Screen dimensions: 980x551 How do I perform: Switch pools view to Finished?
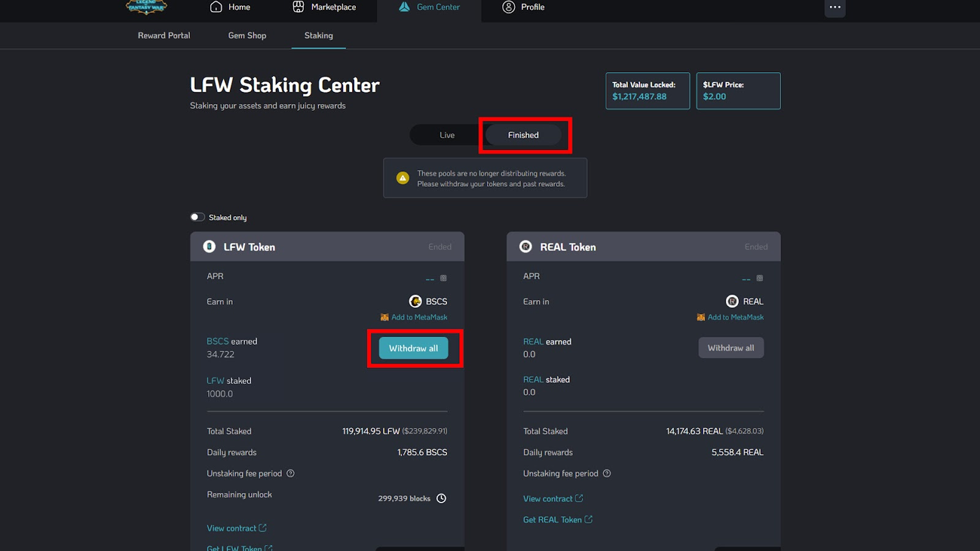(523, 135)
